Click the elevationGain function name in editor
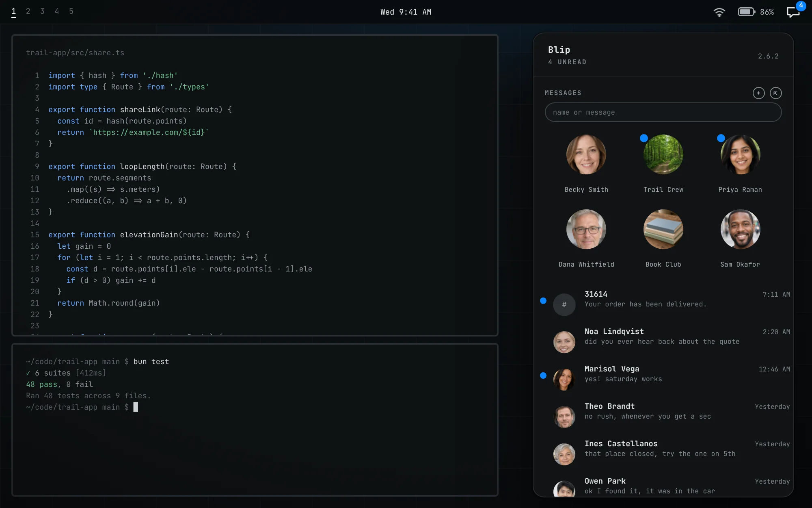This screenshot has width=812, height=508. [149, 235]
